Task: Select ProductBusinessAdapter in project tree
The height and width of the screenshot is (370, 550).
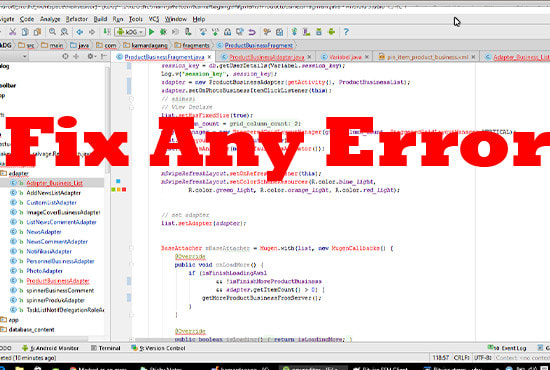Action: [58, 281]
